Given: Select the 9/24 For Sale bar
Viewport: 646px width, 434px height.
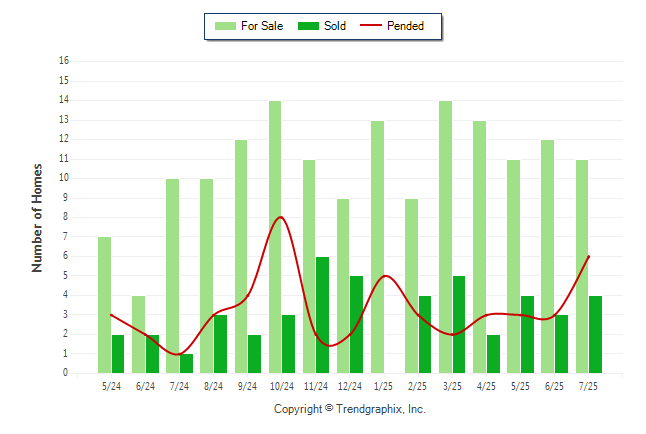Looking at the screenshot, I should tap(241, 256).
